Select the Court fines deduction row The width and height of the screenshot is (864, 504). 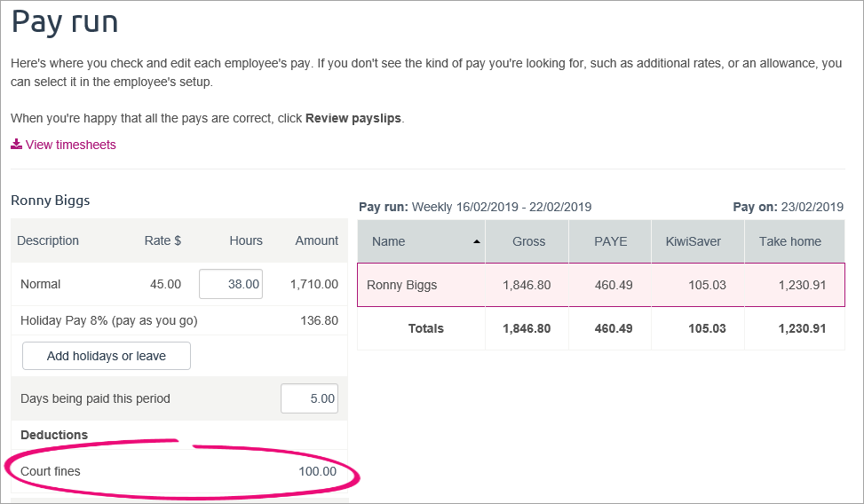[x=179, y=471]
